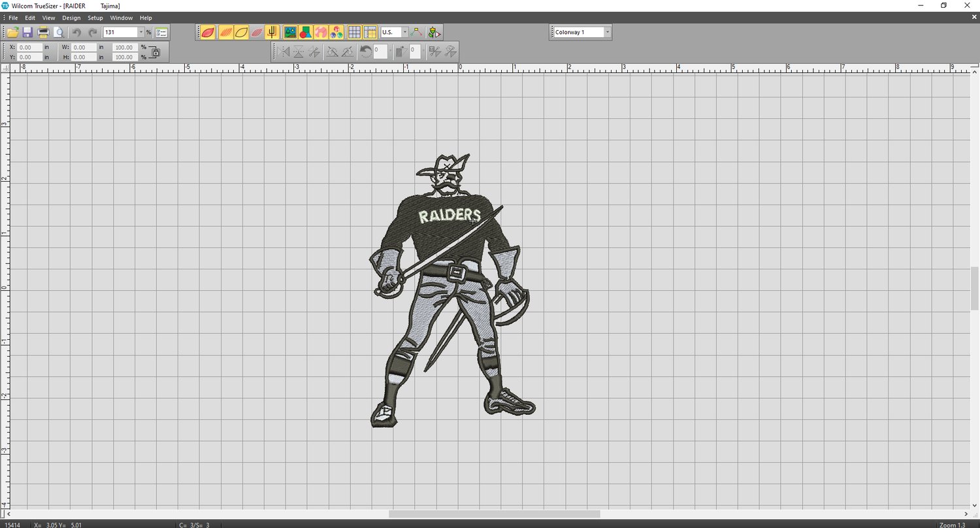Click the H height input field
The width and height of the screenshot is (980, 528).
pos(84,57)
